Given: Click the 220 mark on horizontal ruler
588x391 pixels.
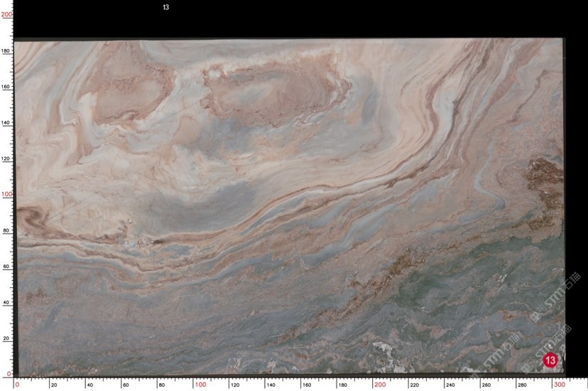Looking at the screenshot, I should point(415,385).
